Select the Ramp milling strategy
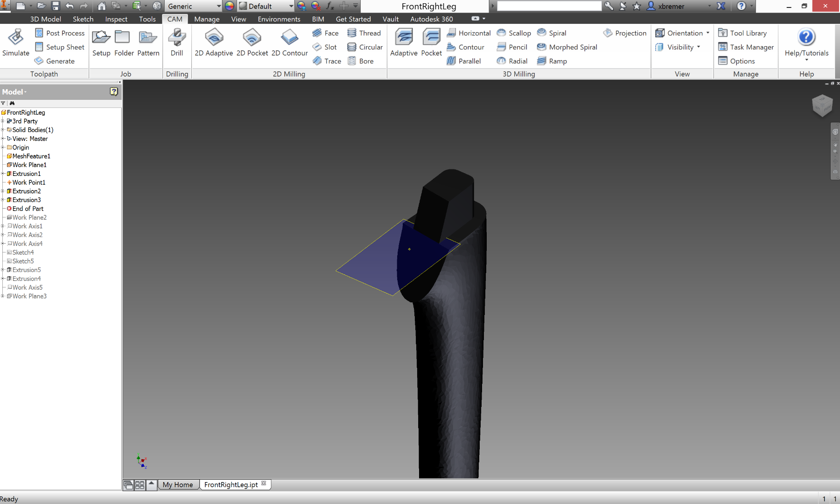 552,61
